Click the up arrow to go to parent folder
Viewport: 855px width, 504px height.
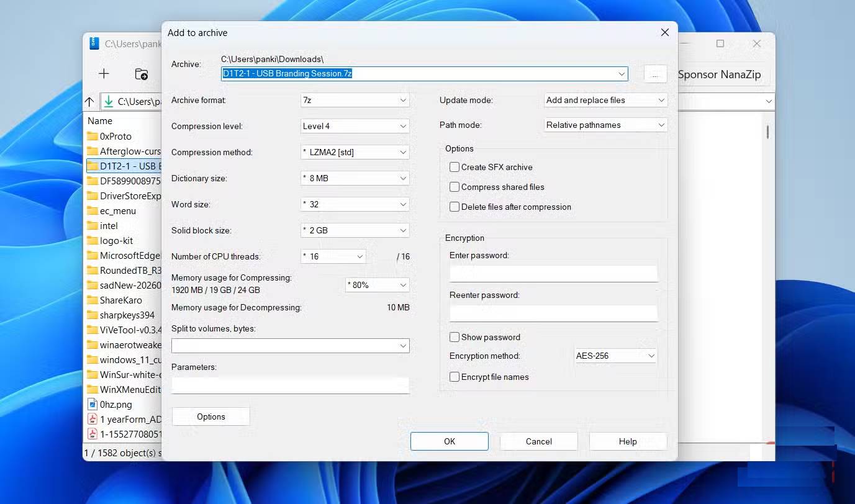[89, 101]
